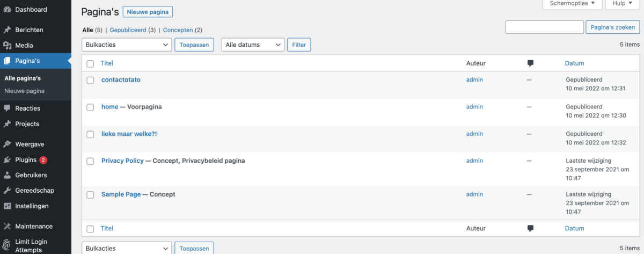Click the Berichten pushpin icon
Image resolution: width=644 pixels, height=254 pixels.
tap(7, 30)
